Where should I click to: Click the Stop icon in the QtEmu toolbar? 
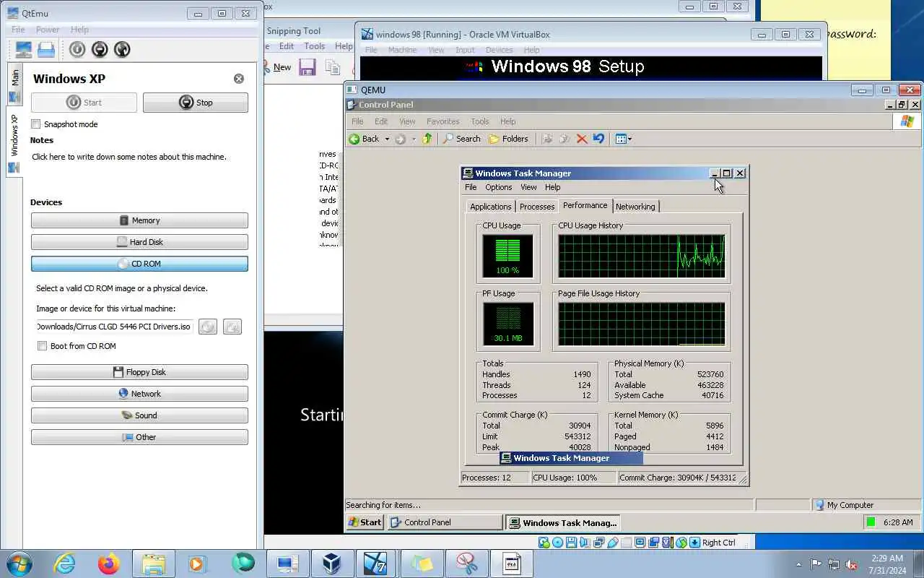(100, 49)
